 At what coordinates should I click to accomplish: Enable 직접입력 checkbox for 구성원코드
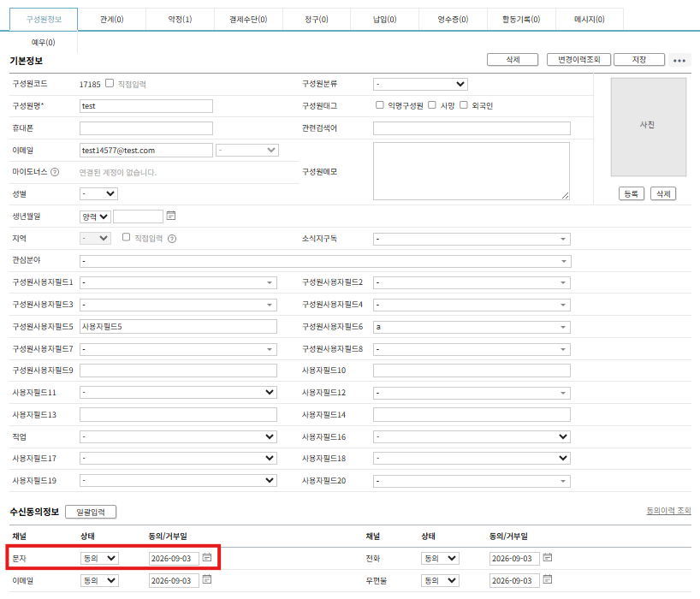coord(110,83)
